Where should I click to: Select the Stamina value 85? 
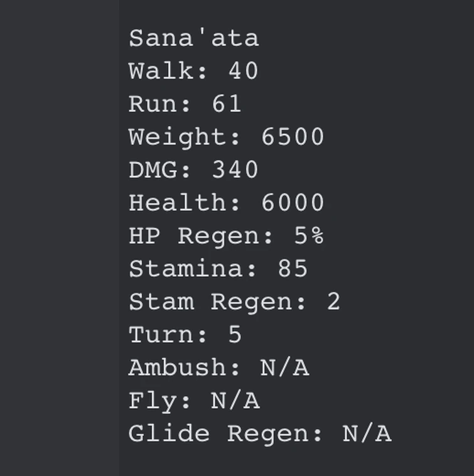[x=293, y=269]
